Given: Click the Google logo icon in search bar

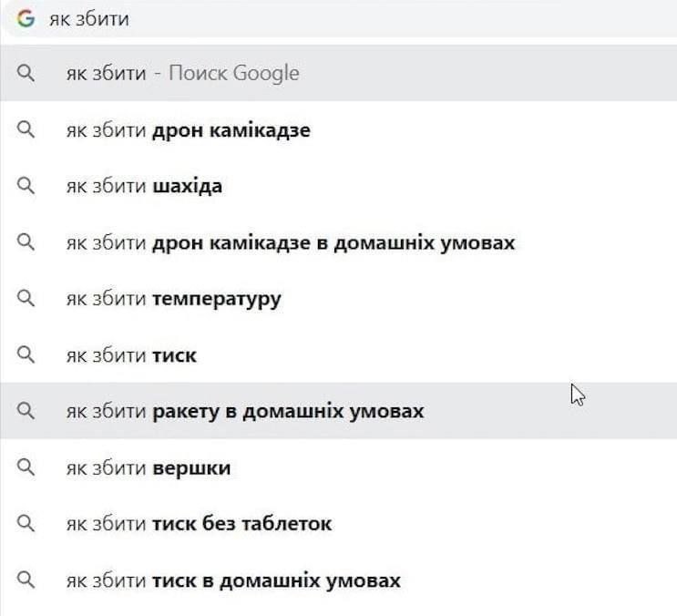Looking at the screenshot, I should coord(26,18).
